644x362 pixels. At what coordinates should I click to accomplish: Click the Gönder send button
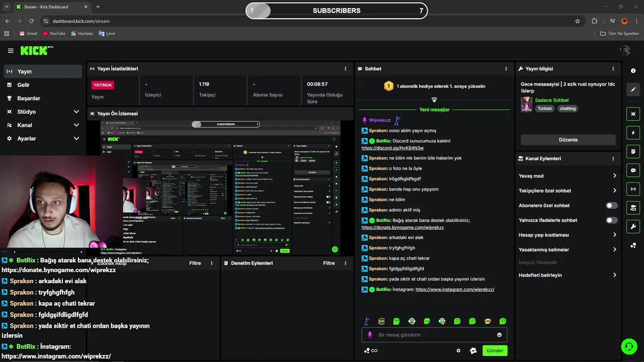click(x=495, y=350)
